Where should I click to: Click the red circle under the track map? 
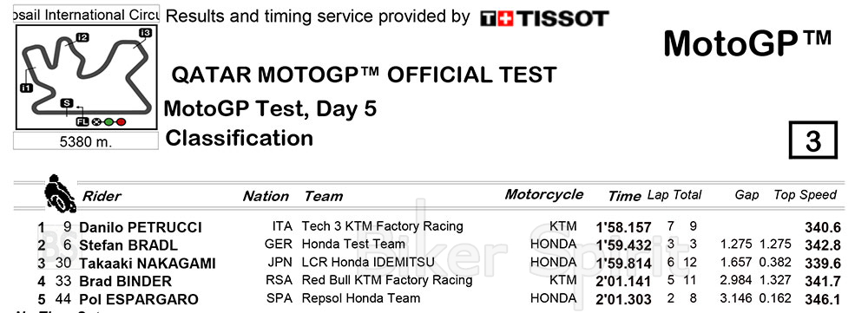pos(121,121)
